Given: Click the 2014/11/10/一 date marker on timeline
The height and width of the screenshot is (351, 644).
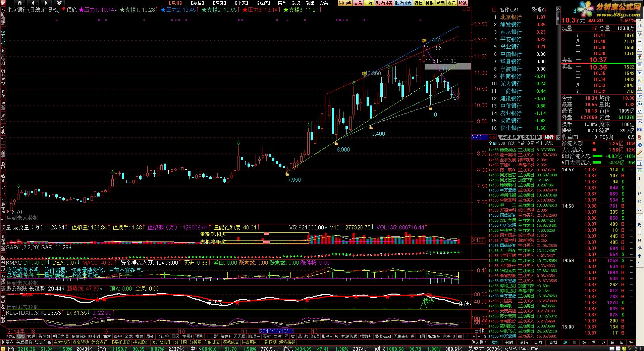Looking at the screenshot, I should pos(276,331).
